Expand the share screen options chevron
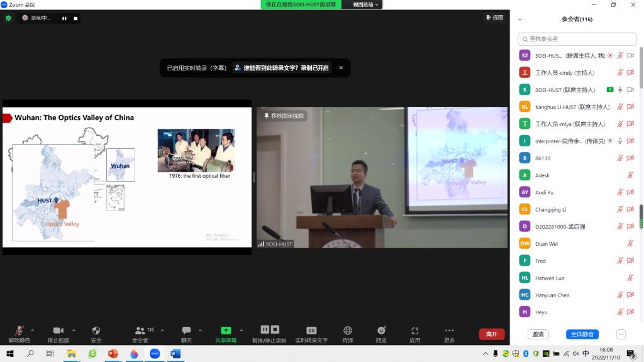The height and width of the screenshot is (362, 644). tap(241, 330)
